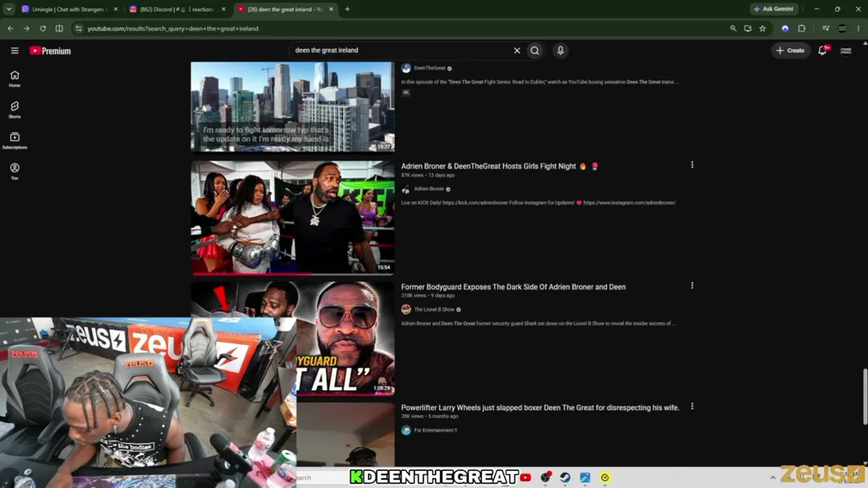Reload the current page
Image resolution: width=868 pixels, height=488 pixels.
pos(43,28)
